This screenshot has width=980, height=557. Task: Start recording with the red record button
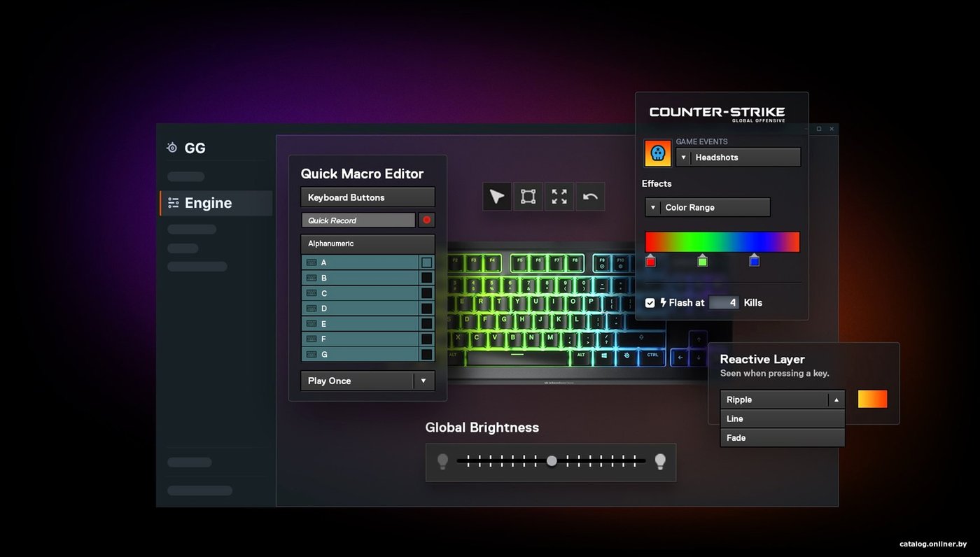pyautogui.click(x=426, y=220)
